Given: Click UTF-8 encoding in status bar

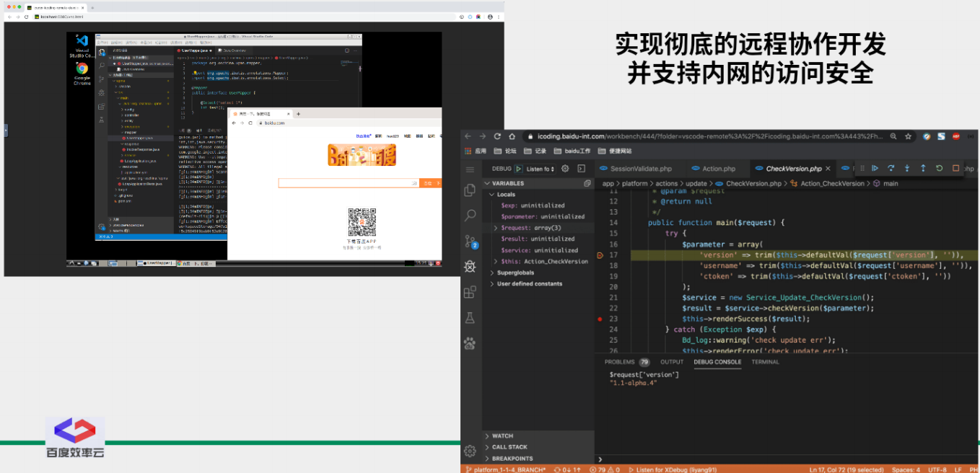Looking at the screenshot, I should tap(937, 469).
